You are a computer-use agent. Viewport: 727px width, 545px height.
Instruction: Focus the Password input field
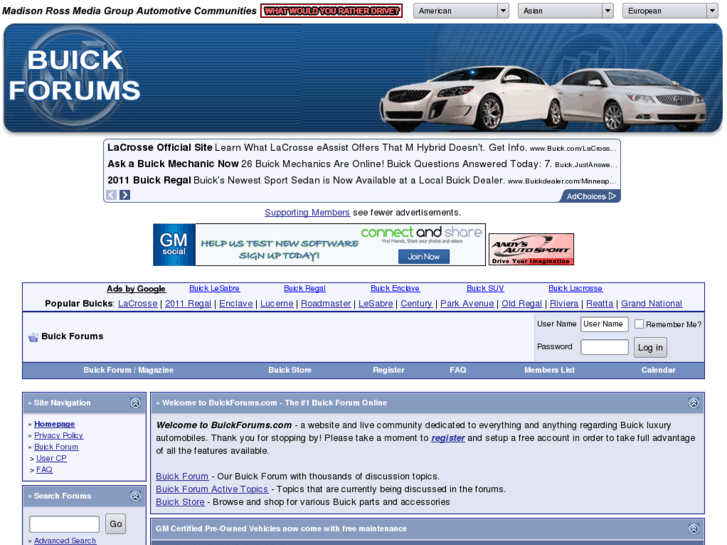click(x=605, y=347)
